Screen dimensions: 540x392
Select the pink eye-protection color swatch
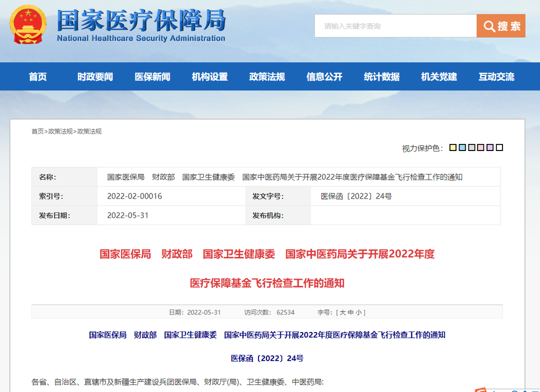(x=481, y=147)
